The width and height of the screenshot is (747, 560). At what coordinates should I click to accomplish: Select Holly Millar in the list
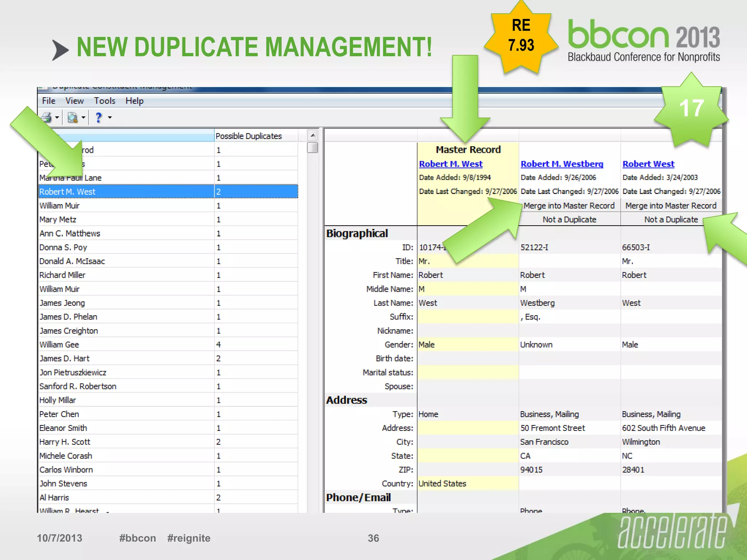click(169, 400)
